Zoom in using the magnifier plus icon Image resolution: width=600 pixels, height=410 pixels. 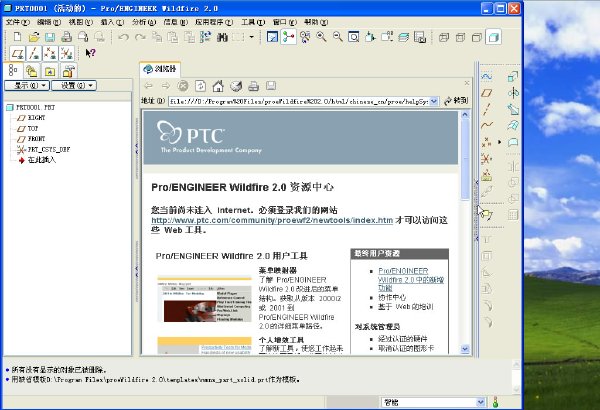click(321, 37)
